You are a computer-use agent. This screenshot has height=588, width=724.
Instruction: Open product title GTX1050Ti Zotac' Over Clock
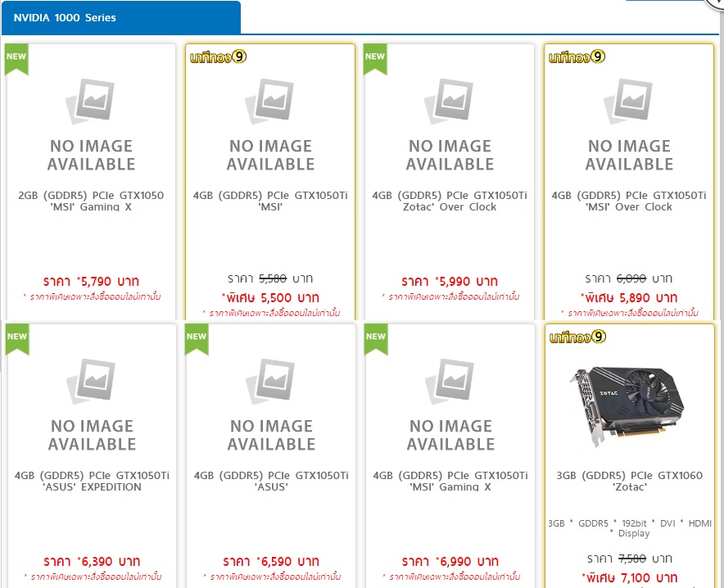(450, 201)
